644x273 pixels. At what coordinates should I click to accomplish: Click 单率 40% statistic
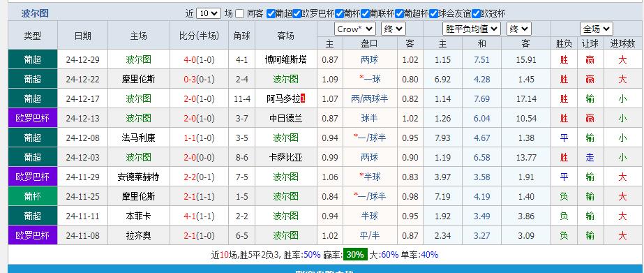click(x=420, y=255)
